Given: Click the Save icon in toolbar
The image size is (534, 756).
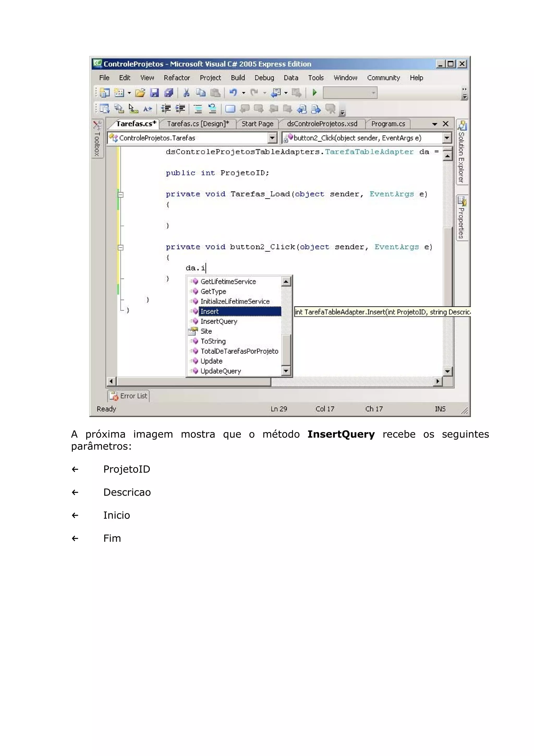Looking at the screenshot, I should (154, 93).
